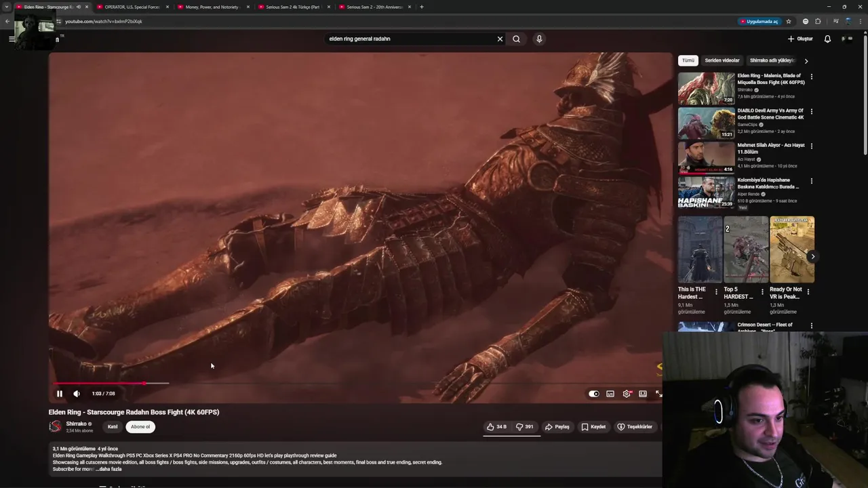Open the DIABLO Devil Army video thumbnail

point(706,123)
